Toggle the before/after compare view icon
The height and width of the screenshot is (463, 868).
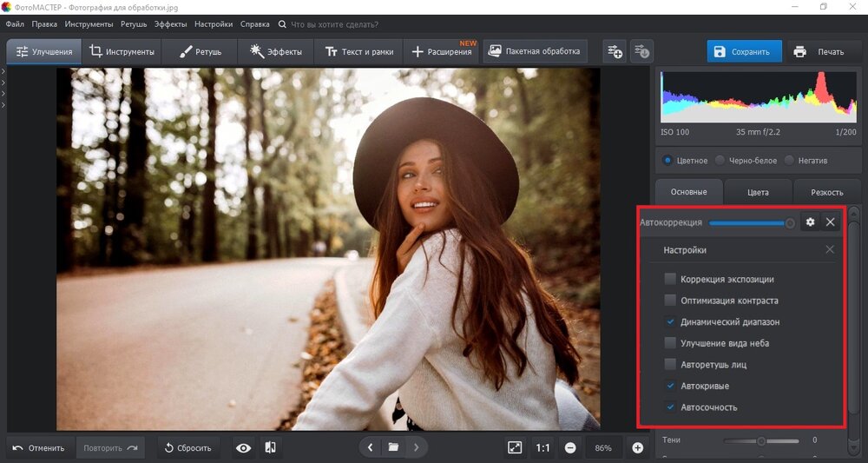270,448
